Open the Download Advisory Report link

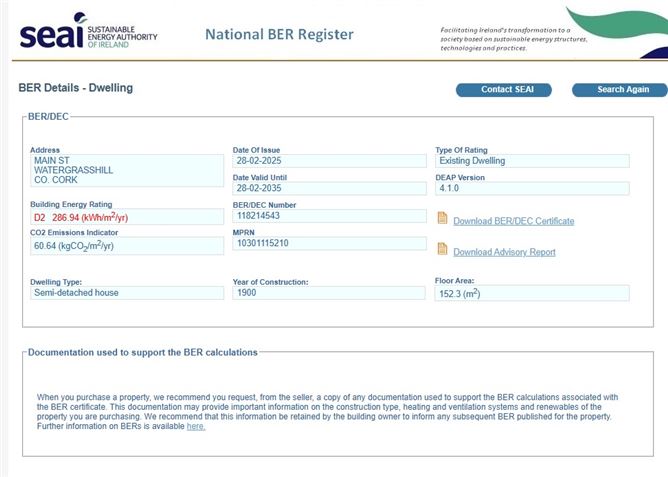[x=504, y=252]
